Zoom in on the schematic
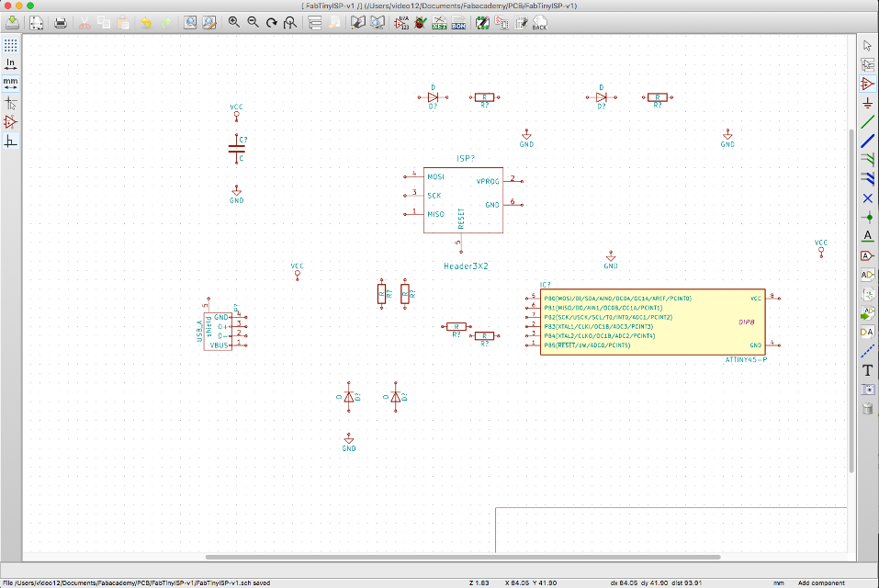 click(234, 22)
